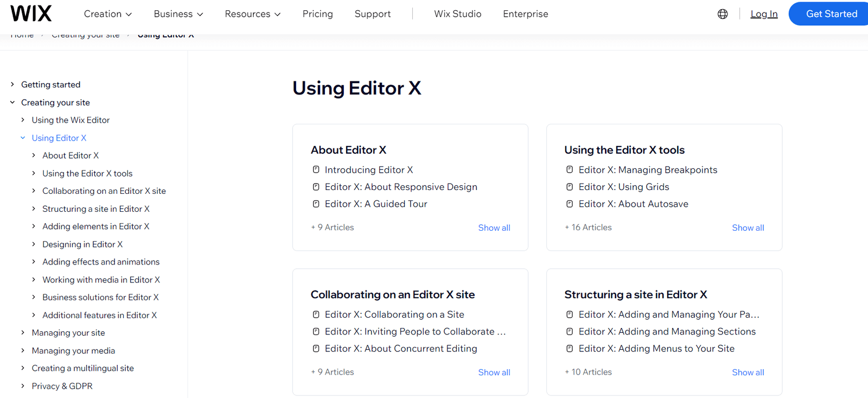Select Designing in Editor X sidebar label
The image size is (868, 398).
82,244
